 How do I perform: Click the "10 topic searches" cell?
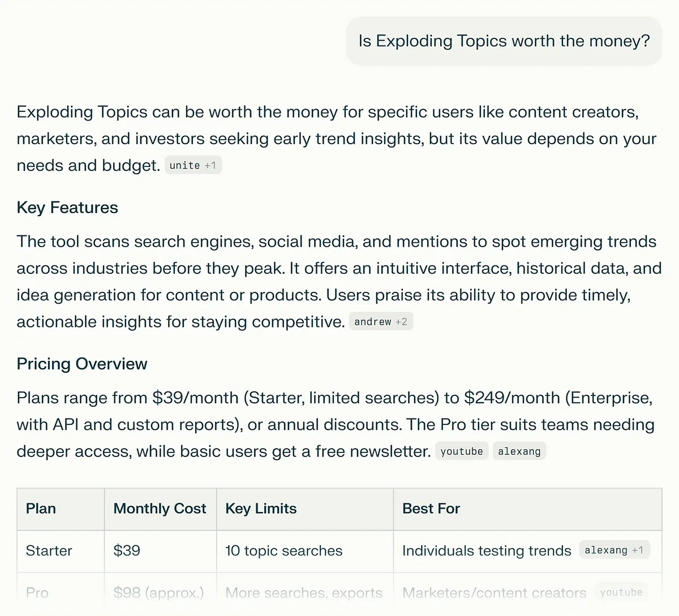283,550
